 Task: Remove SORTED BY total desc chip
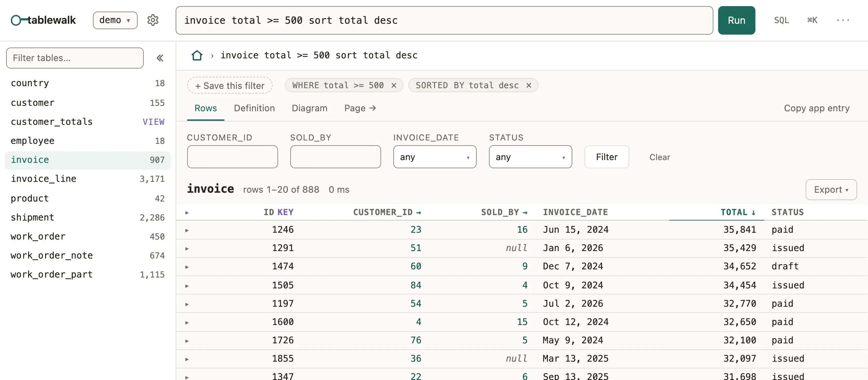point(529,85)
